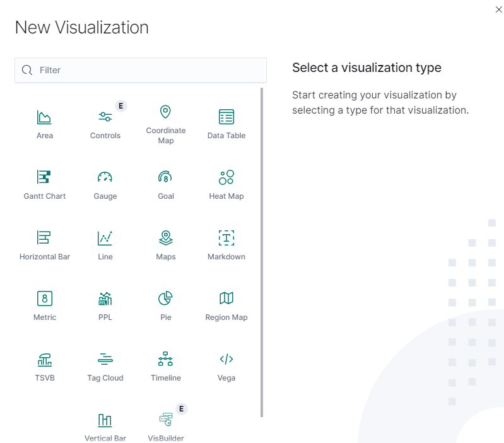Select the Heat Map visualization
Screen dimensions: 504x443
click(x=226, y=185)
